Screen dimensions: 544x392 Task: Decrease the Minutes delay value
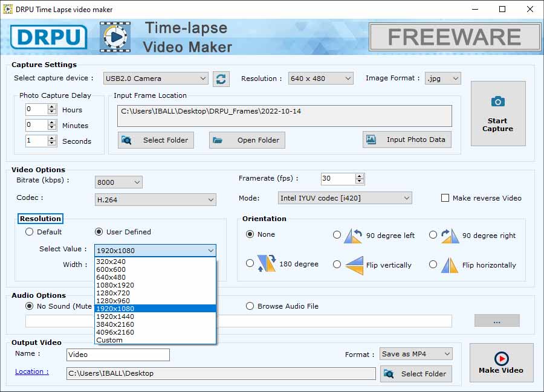pos(52,127)
